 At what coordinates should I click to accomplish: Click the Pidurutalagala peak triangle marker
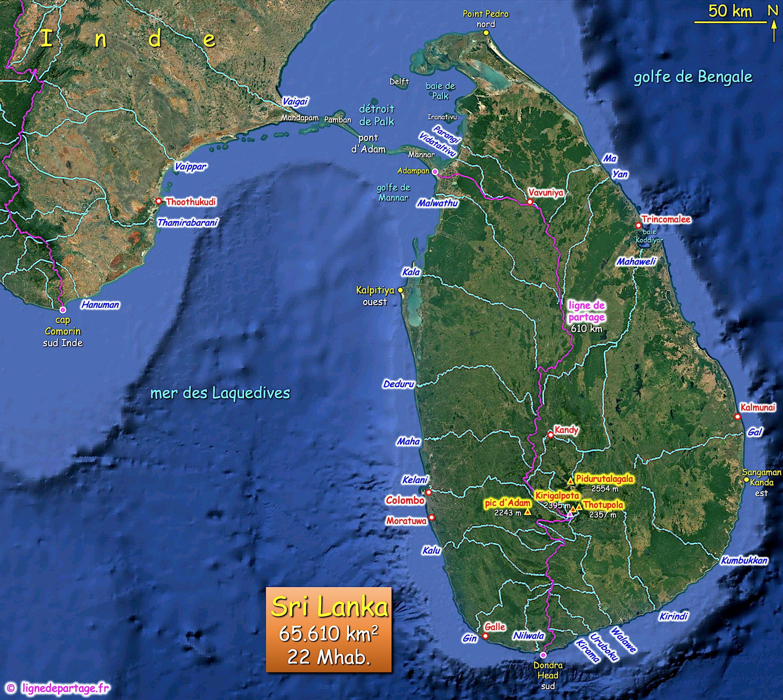(570, 481)
